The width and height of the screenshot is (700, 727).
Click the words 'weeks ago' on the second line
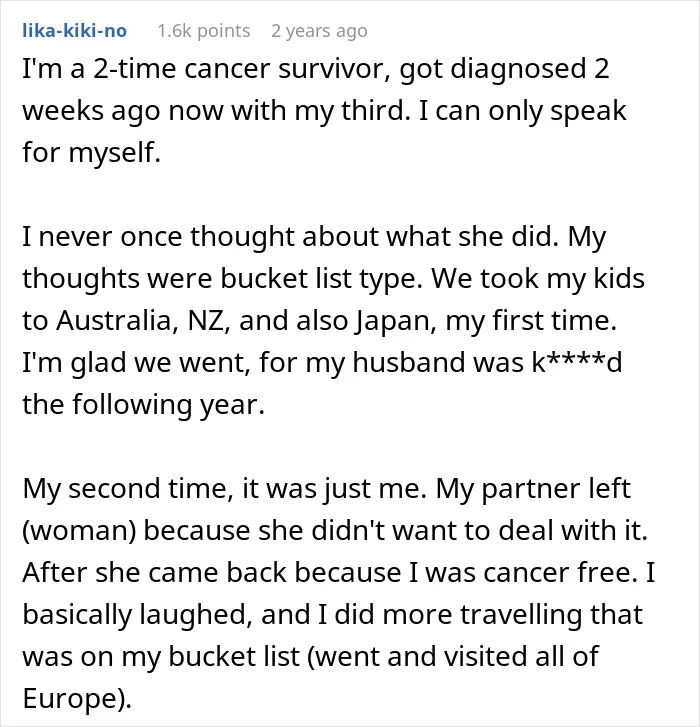click(x=91, y=110)
